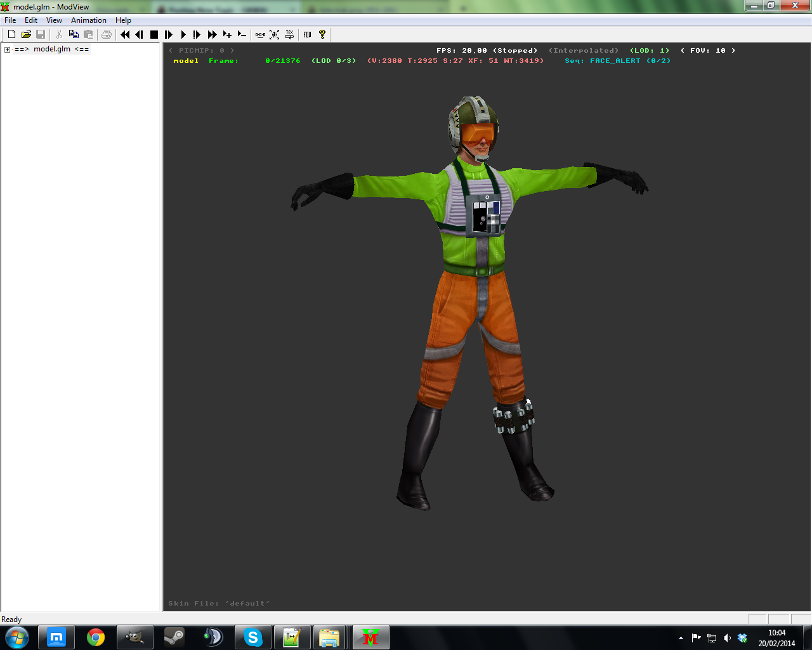
Task: Click the (Interpolated) text
Action: tap(584, 51)
